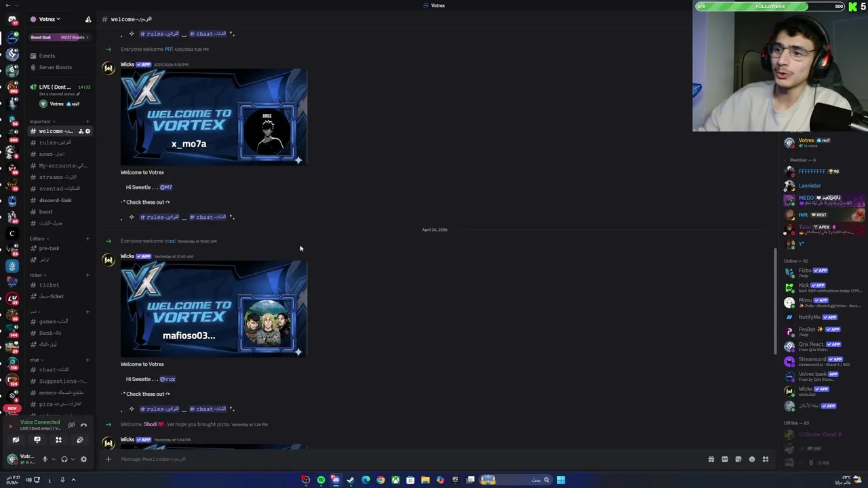Show hidden tray icons chevron

click(x=73, y=480)
